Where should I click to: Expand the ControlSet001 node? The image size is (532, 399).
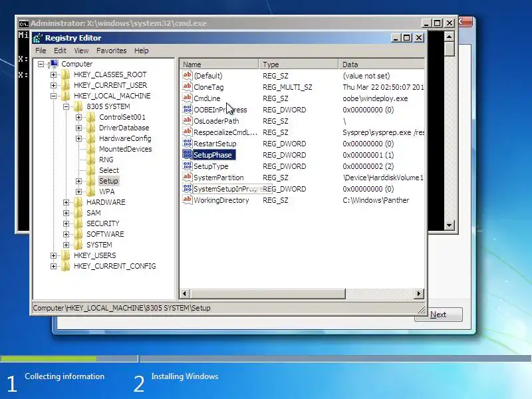coord(78,118)
